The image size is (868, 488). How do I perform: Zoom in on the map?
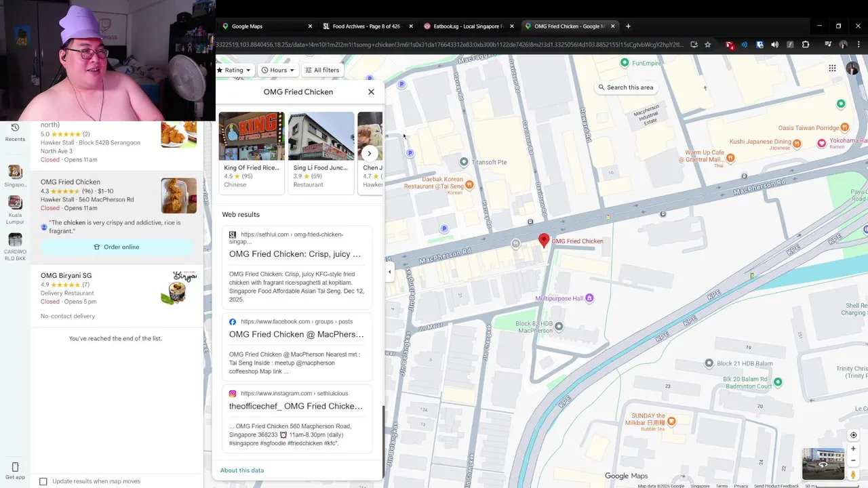(x=853, y=449)
